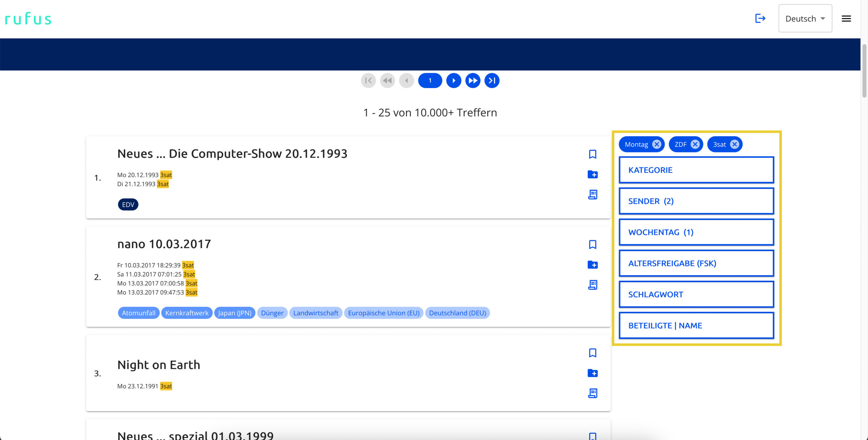Remove the ZDF filter chip
868x440 pixels.
coord(695,144)
